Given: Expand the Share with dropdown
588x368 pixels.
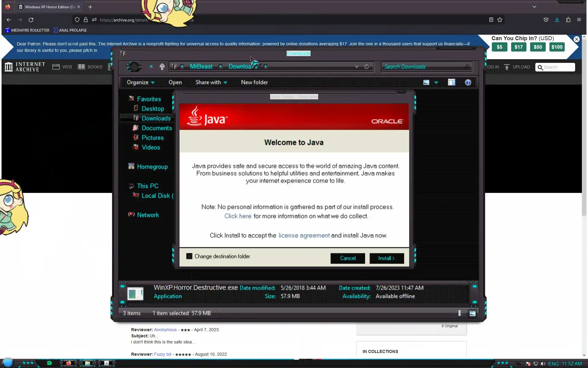Looking at the screenshot, I should [x=211, y=82].
